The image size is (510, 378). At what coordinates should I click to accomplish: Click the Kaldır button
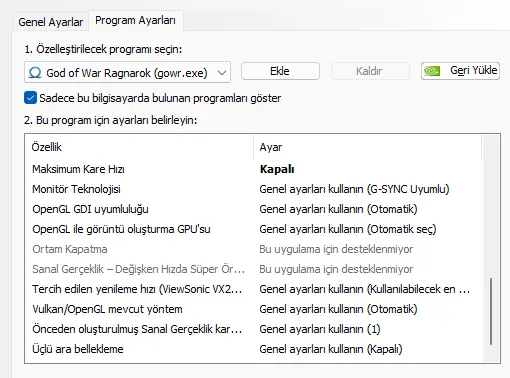(x=370, y=71)
